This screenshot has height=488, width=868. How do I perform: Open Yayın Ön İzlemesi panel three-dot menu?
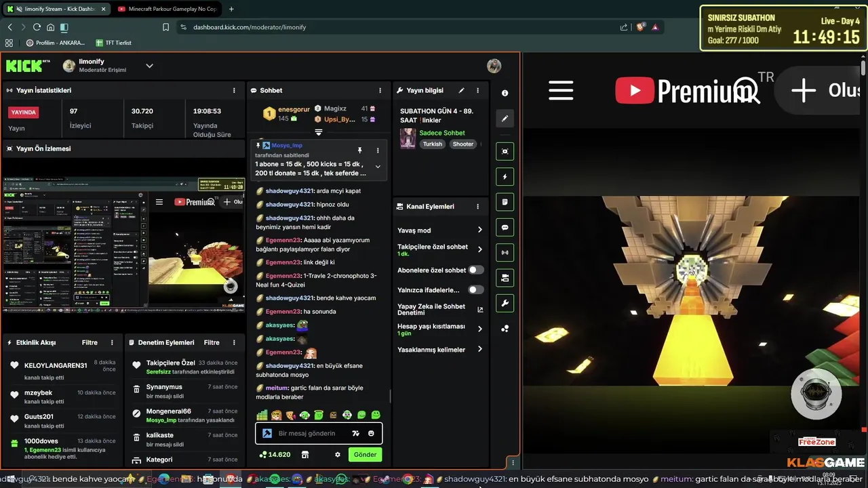click(x=235, y=148)
